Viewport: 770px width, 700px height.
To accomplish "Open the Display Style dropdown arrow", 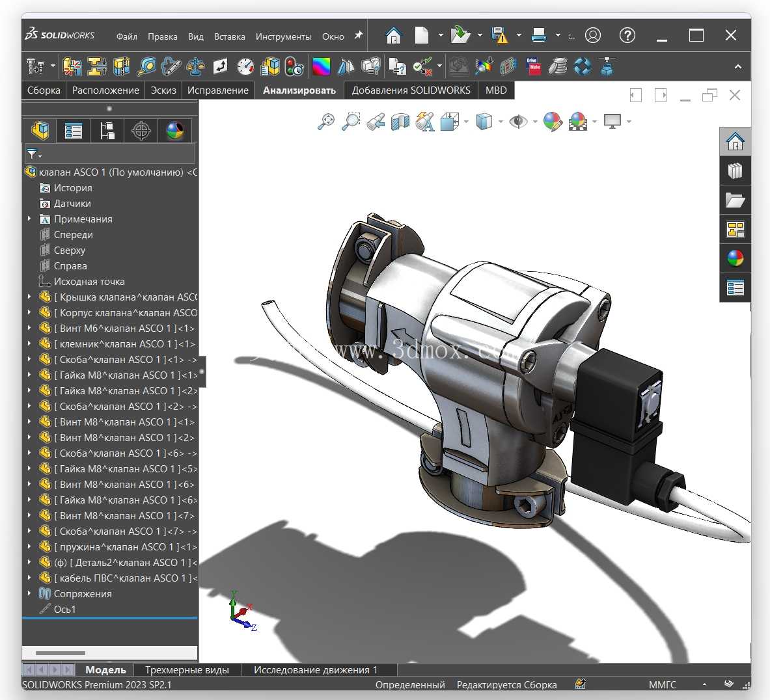I will pos(501,122).
